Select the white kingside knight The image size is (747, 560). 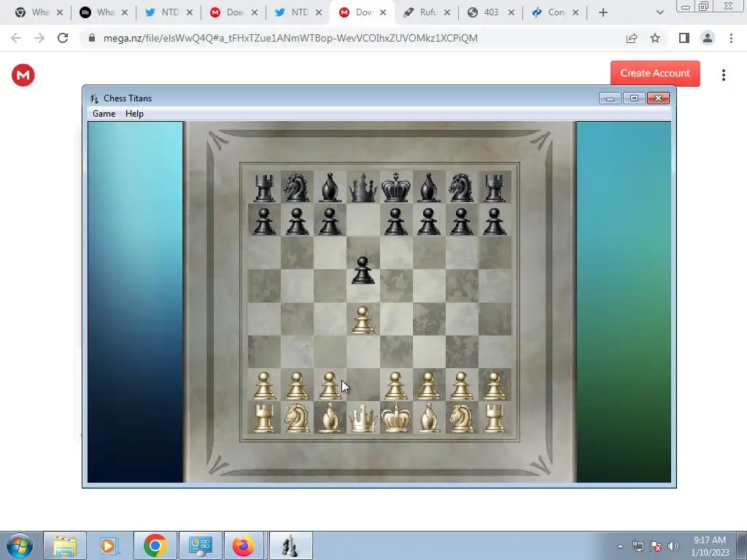462,418
